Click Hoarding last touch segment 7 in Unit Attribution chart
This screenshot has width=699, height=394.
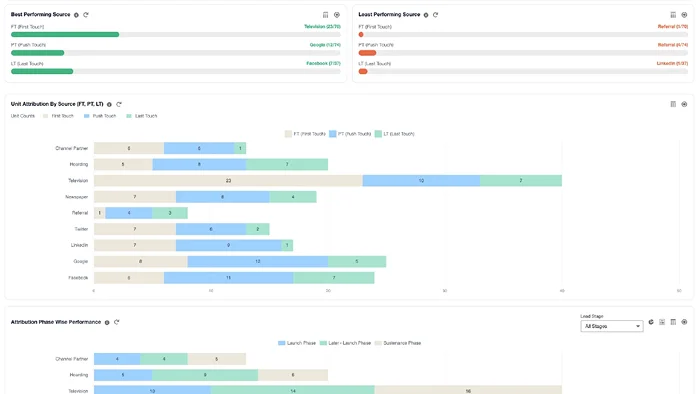287,164
